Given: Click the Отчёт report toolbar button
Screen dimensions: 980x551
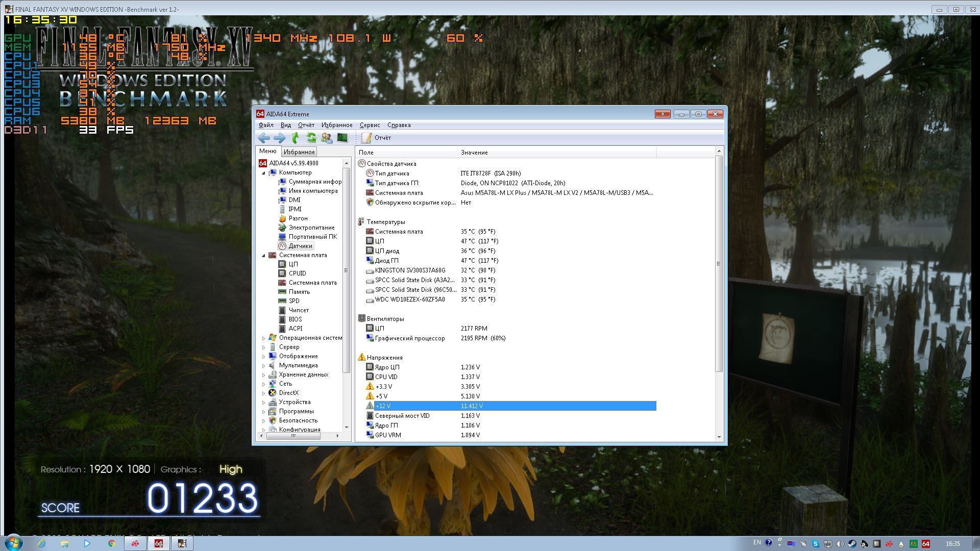Looking at the screenshot, I should coord(376,138).
